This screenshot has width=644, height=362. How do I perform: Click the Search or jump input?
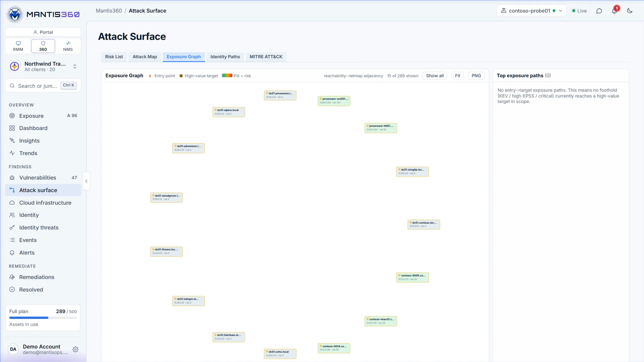(x=43, y=86)
